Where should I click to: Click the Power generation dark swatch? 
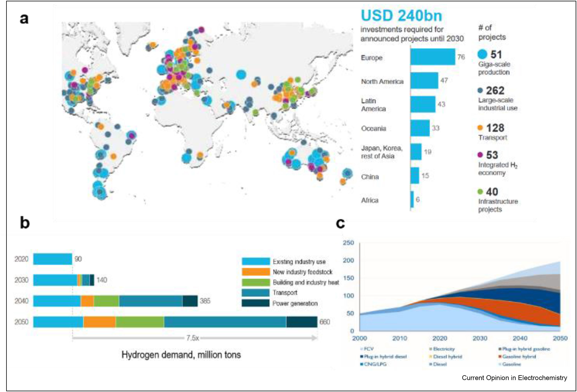(x=256, y=303)
